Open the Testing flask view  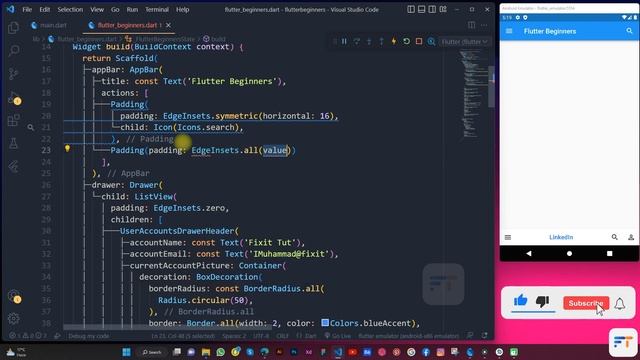point(13,143)
